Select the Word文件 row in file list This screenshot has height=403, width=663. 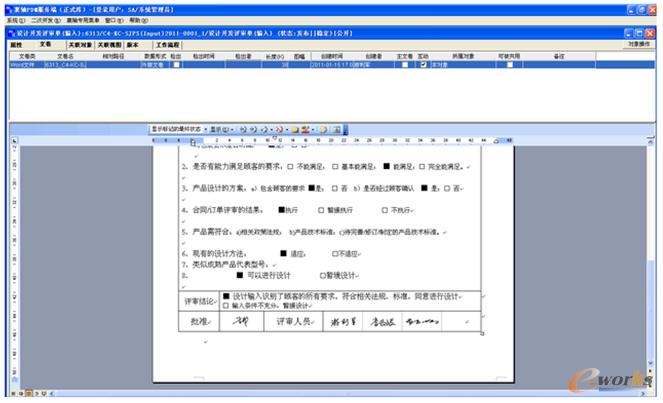[22, 64]
